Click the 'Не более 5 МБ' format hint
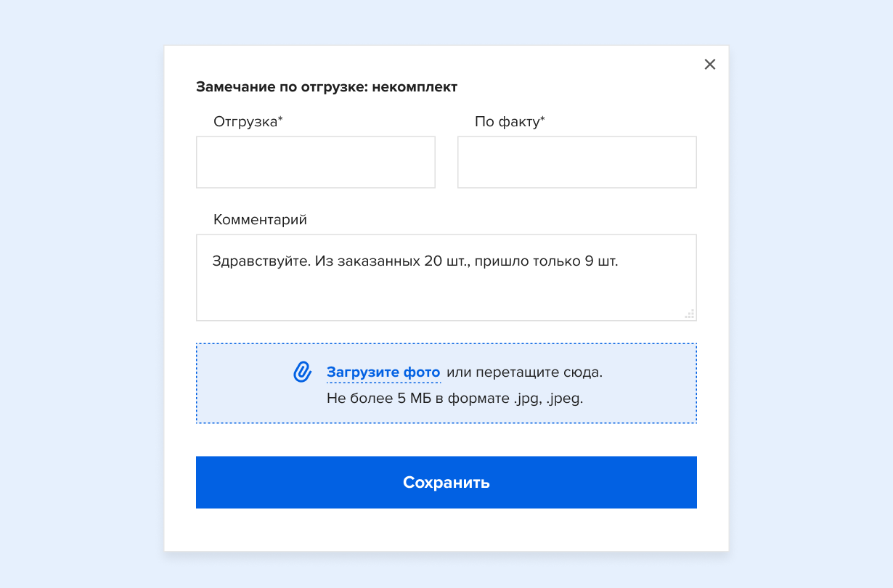 coord(455,398)
